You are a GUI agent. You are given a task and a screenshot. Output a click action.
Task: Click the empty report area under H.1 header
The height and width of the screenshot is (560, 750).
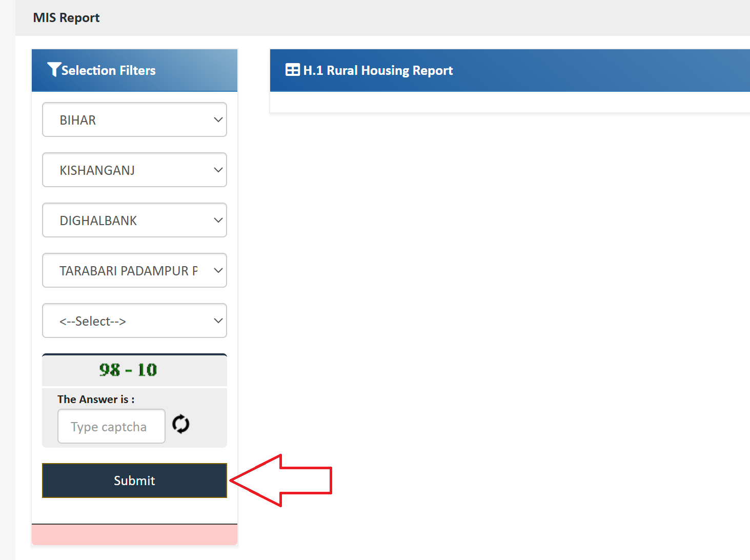(x=510, y=102)
